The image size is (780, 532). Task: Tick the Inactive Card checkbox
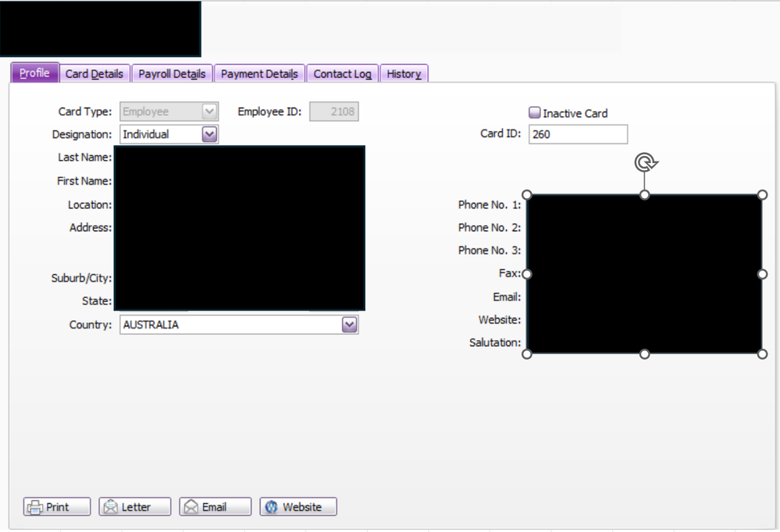[535, 113]
